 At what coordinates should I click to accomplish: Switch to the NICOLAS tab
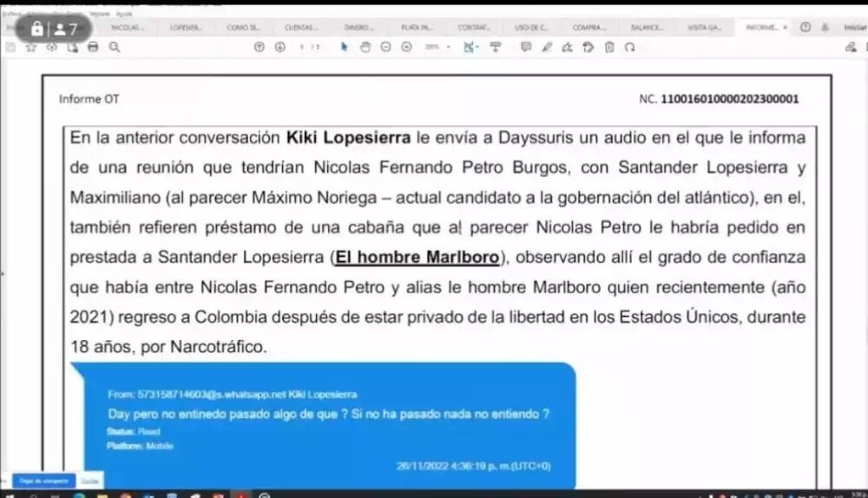coord(128,27)
